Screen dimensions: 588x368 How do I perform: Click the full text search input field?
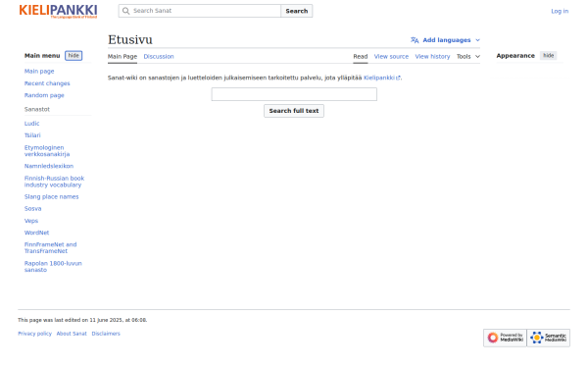click(x=294, y=94)
